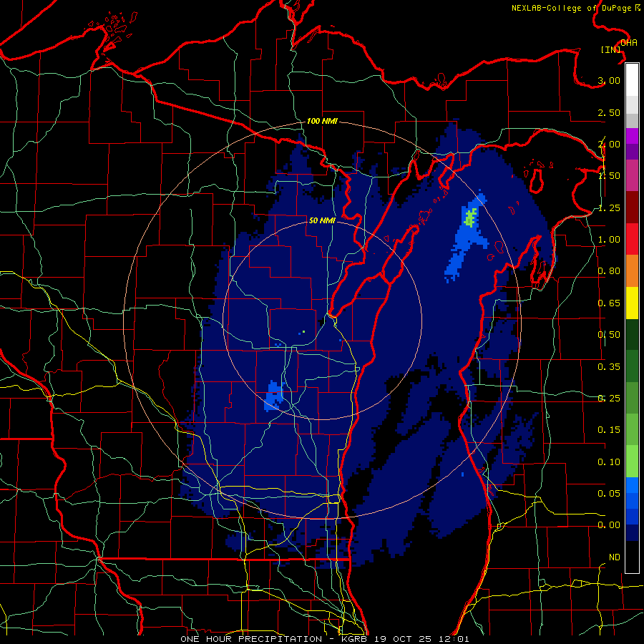Click the dark red legend swatch
Viewport: 644px width, 644px height.
pyautogui.click(x=632, y=208)
